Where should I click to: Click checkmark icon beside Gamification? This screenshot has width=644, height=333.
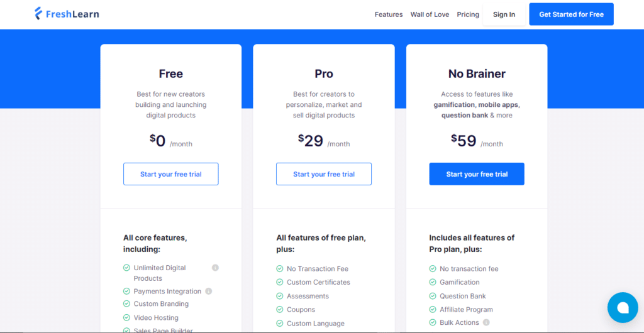(433, 282)
